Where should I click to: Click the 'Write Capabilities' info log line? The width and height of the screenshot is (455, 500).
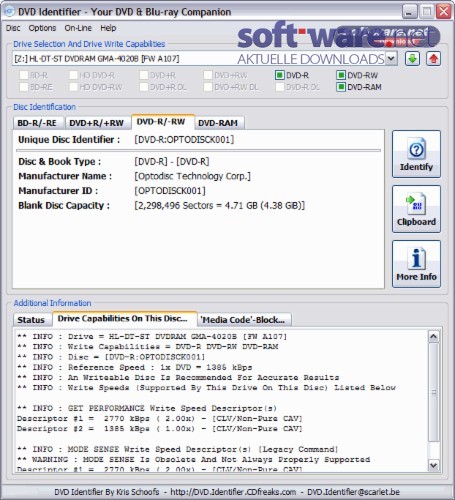147,347
